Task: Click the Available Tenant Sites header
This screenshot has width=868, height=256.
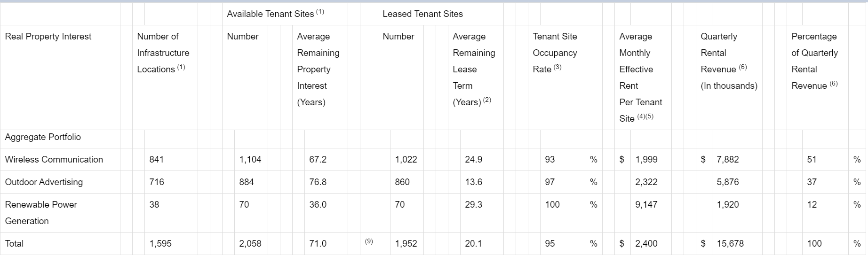Action: (x=275, y=14)
